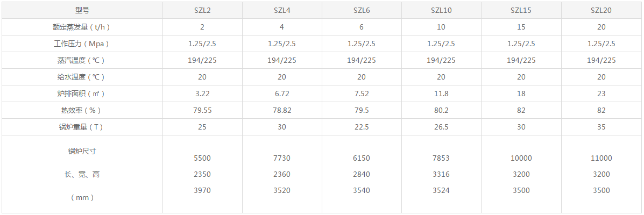Select the 工作压力 (Mpa) row label
The width and height of the screenshot is (644, 215).
pos(82,44)
